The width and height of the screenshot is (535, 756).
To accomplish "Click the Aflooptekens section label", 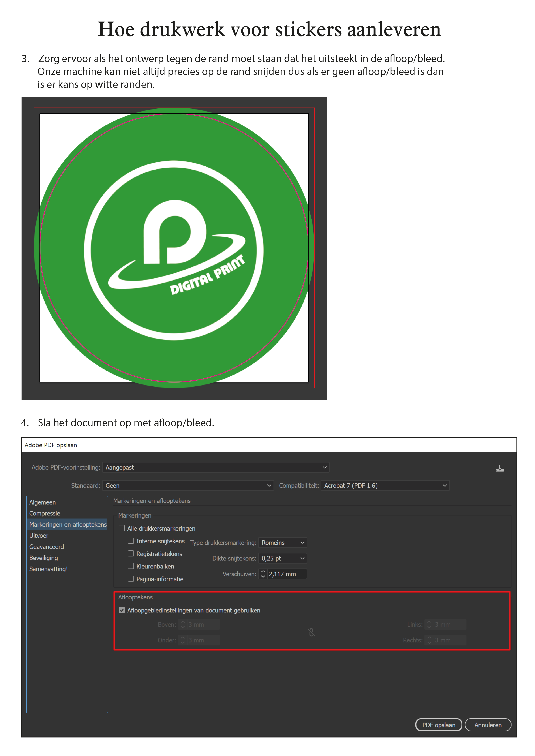I will (135, 597).
